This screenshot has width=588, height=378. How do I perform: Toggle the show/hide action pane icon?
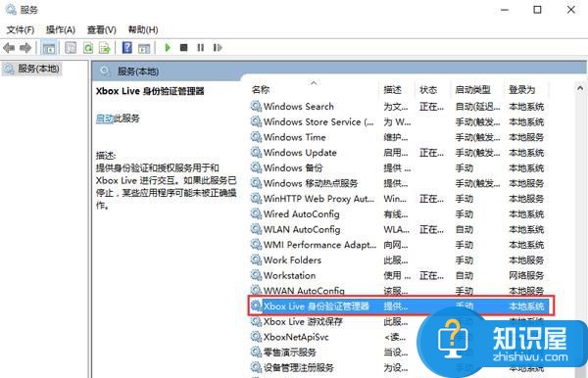tap(144, 48)
